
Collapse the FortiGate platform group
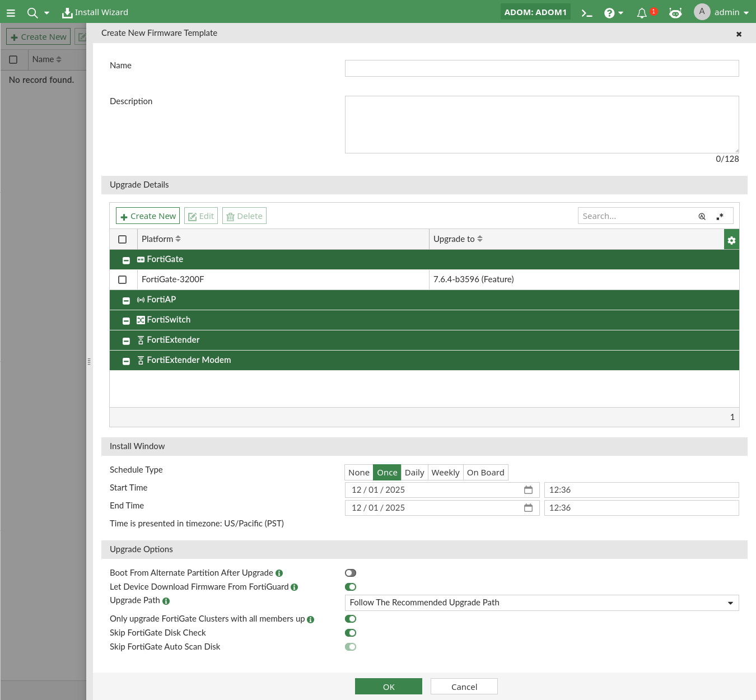coord(126,260)
